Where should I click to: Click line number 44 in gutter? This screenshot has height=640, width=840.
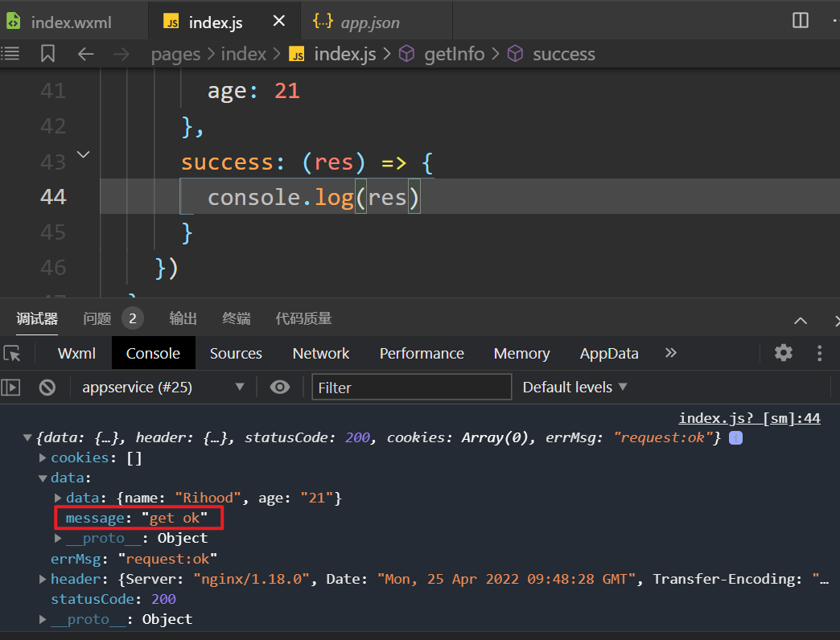[53, 197]
